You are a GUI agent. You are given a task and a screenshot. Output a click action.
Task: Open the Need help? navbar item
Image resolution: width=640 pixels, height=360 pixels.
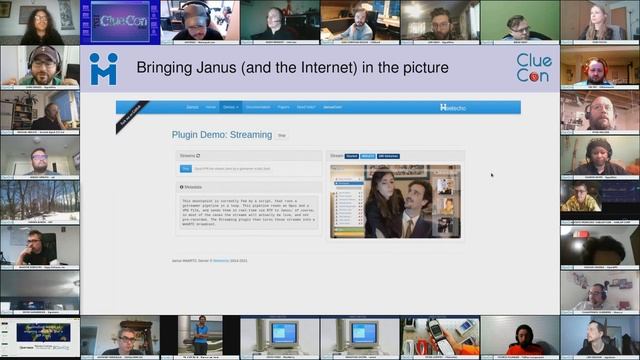(306, 107)
